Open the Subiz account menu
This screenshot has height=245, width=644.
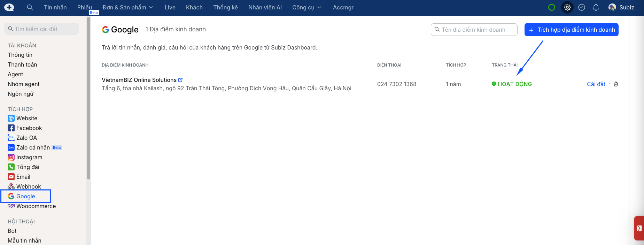(621, 7)
